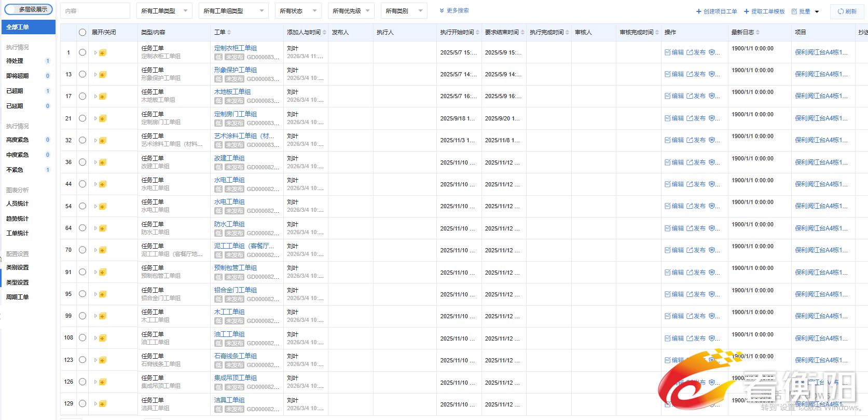Screen dimensions: 868x420
Task: Click the 创建项目工单 button
Action: [x=716, y=11]
